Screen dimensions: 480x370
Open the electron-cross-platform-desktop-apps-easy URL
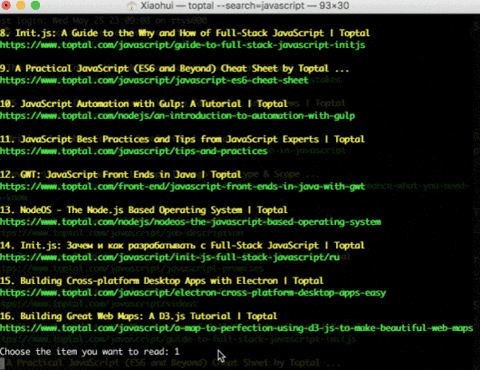coord(193,293)
